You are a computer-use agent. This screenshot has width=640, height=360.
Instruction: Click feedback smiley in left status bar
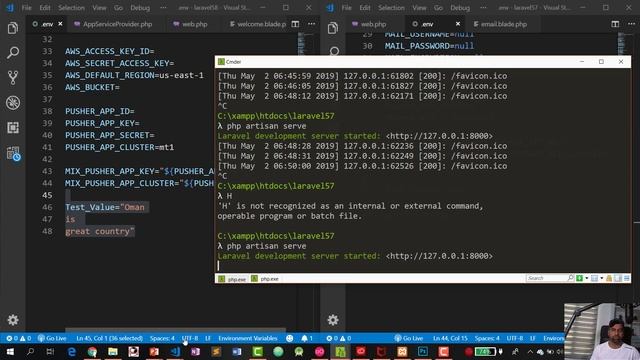289,338
